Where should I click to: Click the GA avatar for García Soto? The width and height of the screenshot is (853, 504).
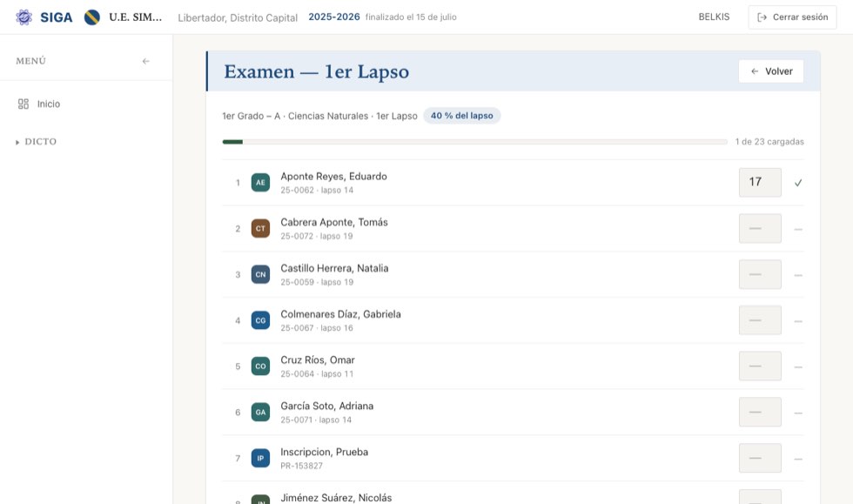(x=260, y=412)
